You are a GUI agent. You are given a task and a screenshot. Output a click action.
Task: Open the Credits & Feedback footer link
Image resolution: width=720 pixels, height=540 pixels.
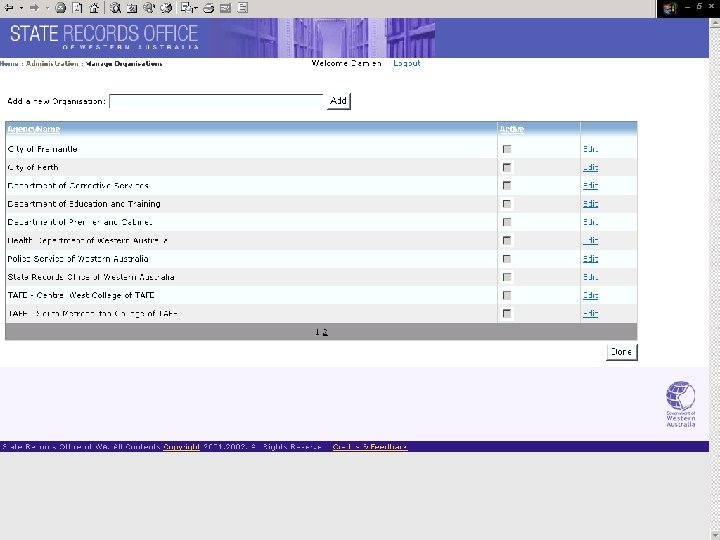point(370,447)
